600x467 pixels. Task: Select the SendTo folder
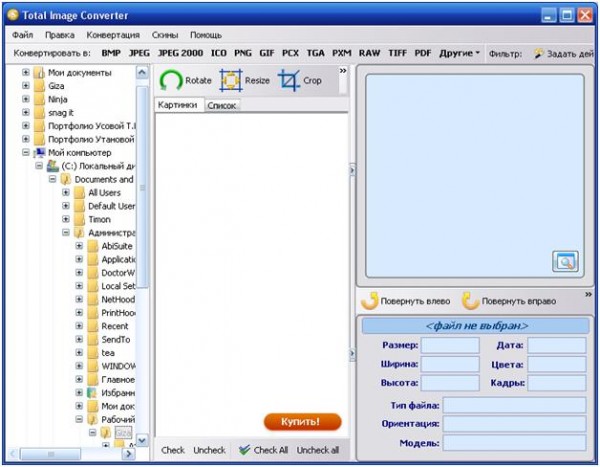point(116,340)
